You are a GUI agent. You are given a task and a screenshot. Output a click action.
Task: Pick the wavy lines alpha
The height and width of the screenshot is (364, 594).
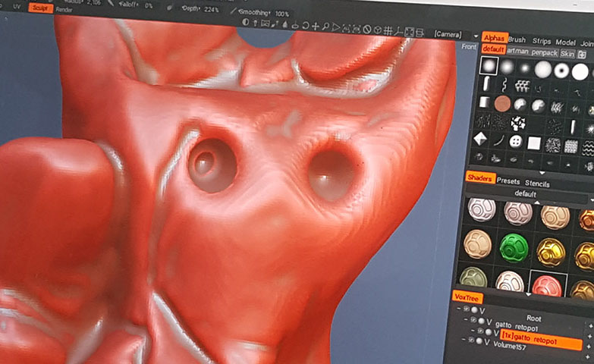pos(588,145)
